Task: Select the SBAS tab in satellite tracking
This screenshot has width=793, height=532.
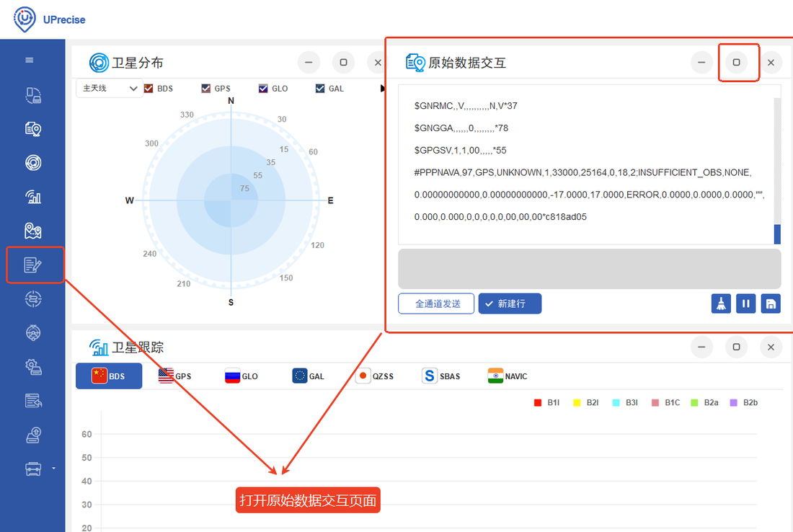Action: click(x=441, y=376)
